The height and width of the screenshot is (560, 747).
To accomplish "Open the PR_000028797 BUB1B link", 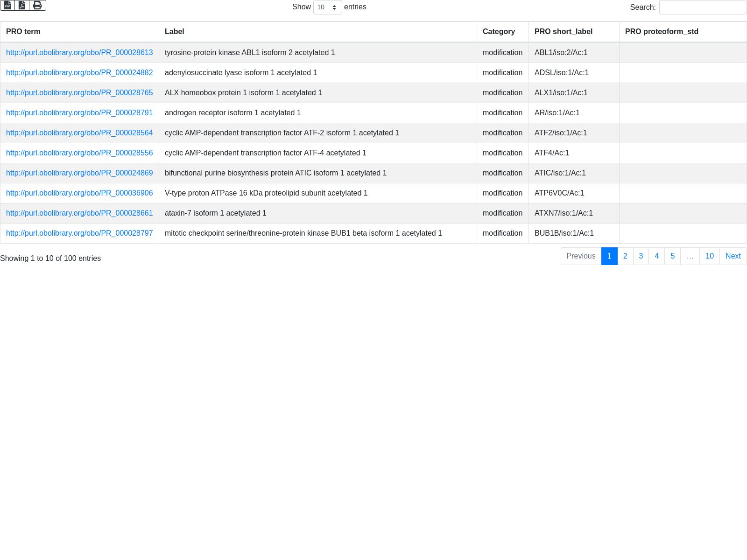I will point(79,233).
